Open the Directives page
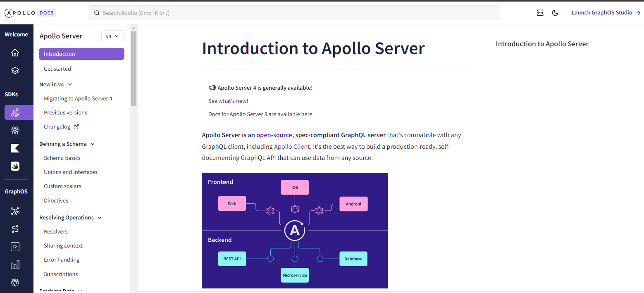This screenshot has height=293, width=644. (56, 200)
